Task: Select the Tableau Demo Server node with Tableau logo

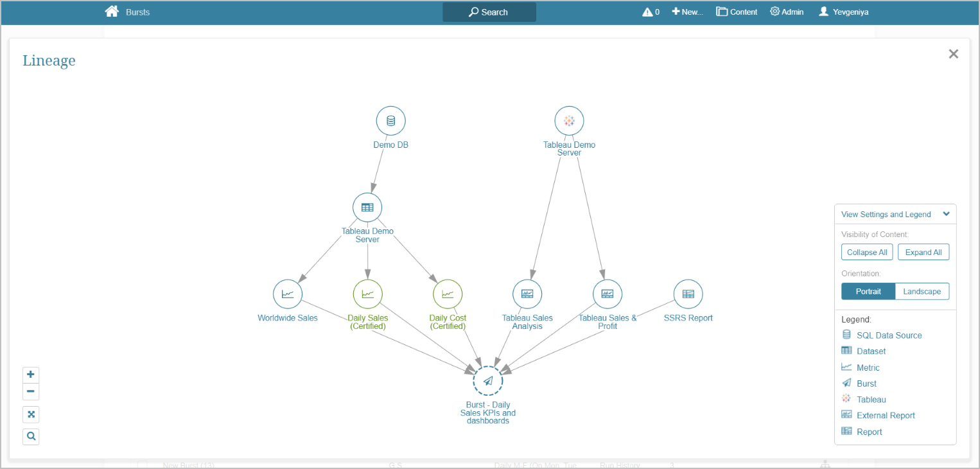Action: 569,121
